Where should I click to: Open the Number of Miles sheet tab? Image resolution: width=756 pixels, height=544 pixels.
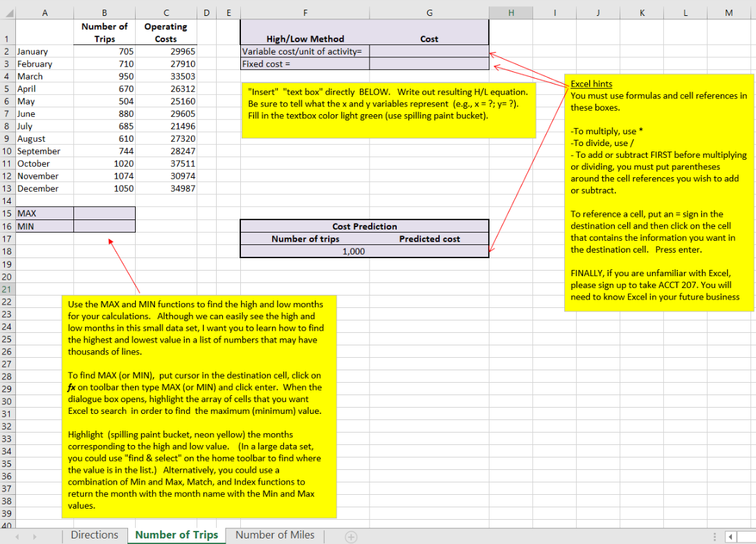pos(275,535)
